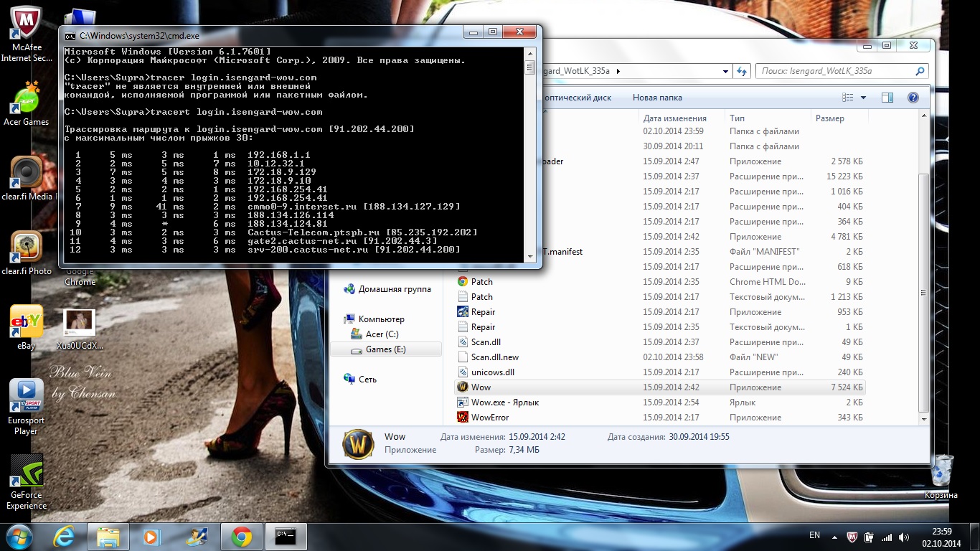Click the large Wow icon in details pane

coord(358,445)
